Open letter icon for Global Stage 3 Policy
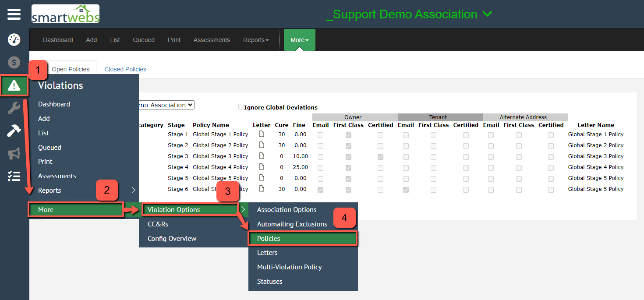 [262, 156]
